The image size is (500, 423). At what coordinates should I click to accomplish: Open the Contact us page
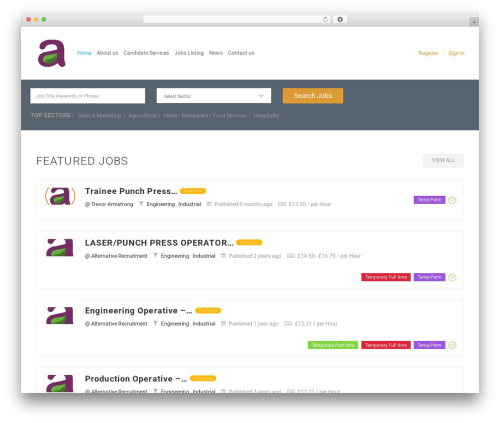(x=241, y=53)
